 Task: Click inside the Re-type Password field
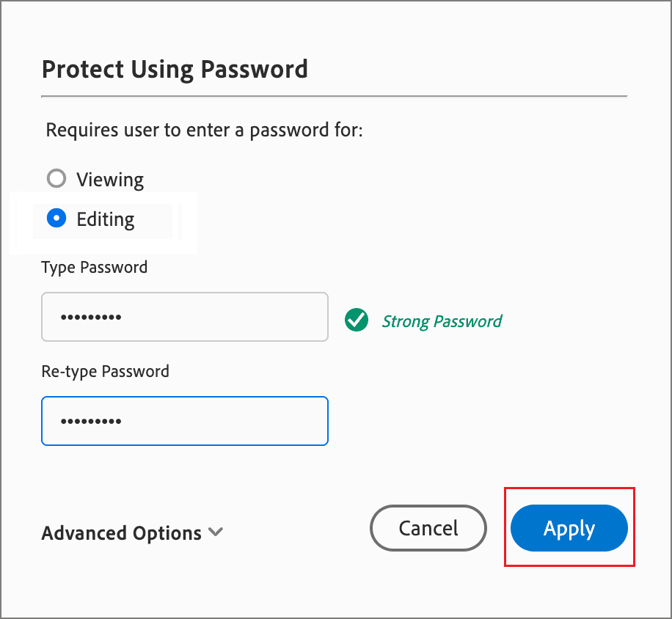pos(183,421)
